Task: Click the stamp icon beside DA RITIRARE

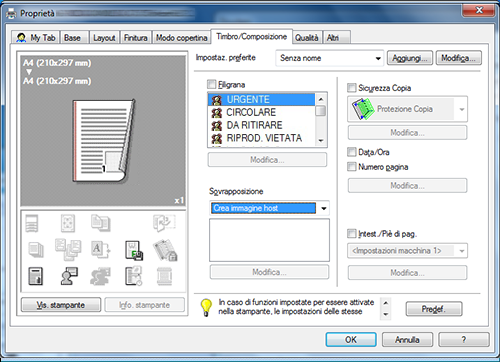Action: pos(217,126)
